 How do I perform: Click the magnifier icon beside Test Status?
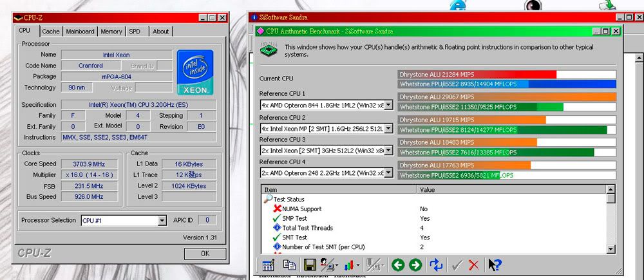pyautogui.click(x=268, y=199)
